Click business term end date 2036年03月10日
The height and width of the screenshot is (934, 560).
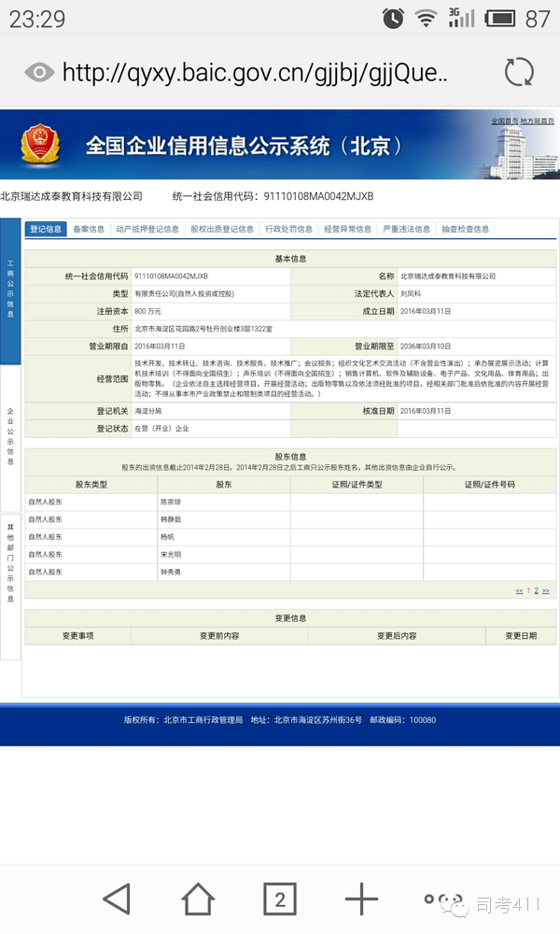point(426,347)
